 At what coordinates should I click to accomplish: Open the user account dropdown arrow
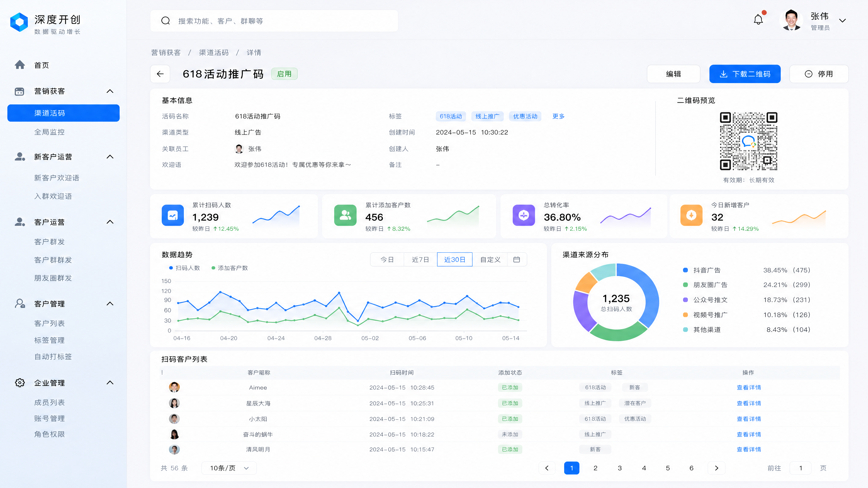click(842, 21)
